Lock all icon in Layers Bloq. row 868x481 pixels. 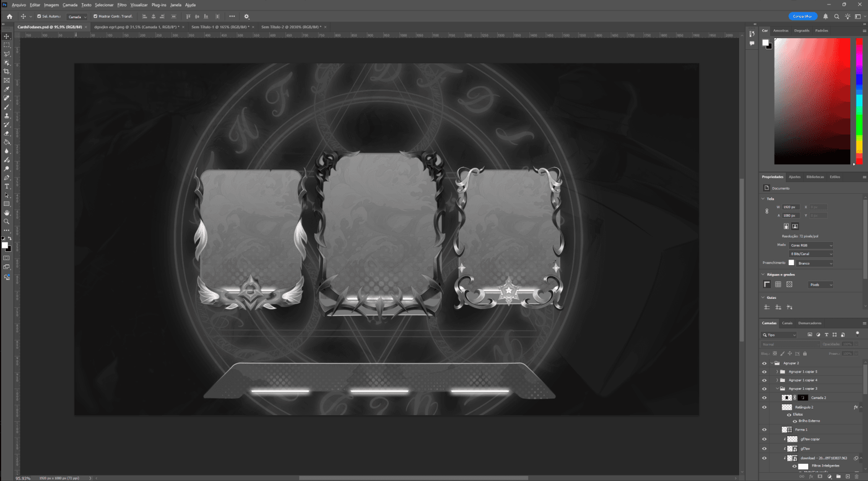pyautogui.click(x=805, y=354)
